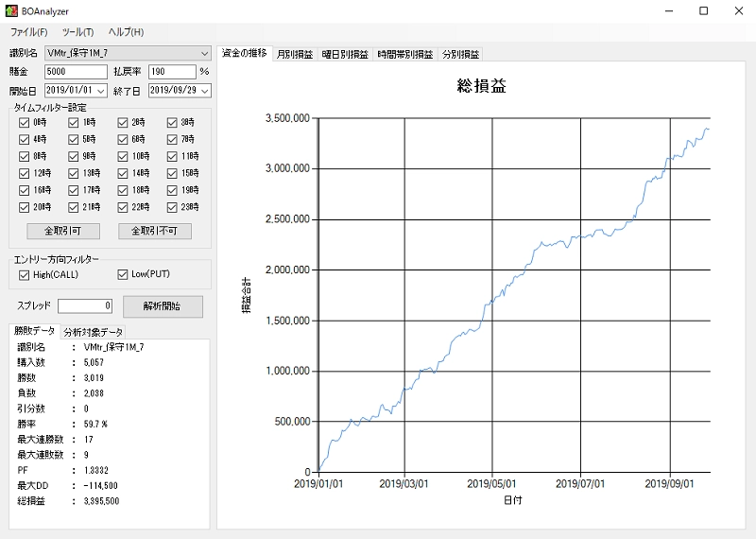This screenshot has height=539, width=756.
Task: Toggle the 3時 checkbox
Action: click(172, 123)
